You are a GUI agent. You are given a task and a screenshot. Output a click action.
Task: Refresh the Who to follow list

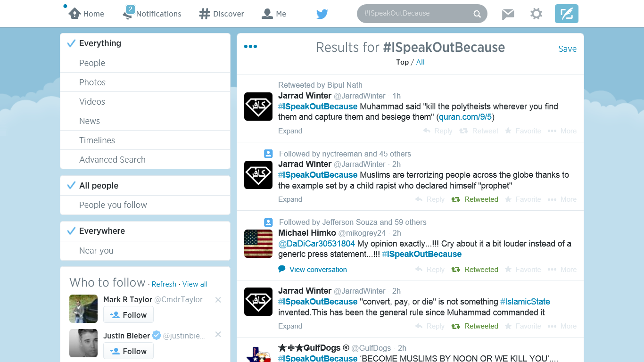[164, 284]
